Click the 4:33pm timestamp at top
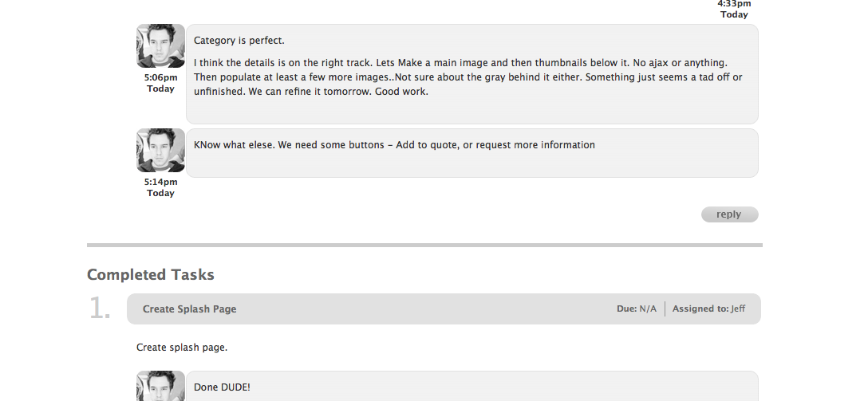The image size is (868, 401). click(x=734, y=4)
